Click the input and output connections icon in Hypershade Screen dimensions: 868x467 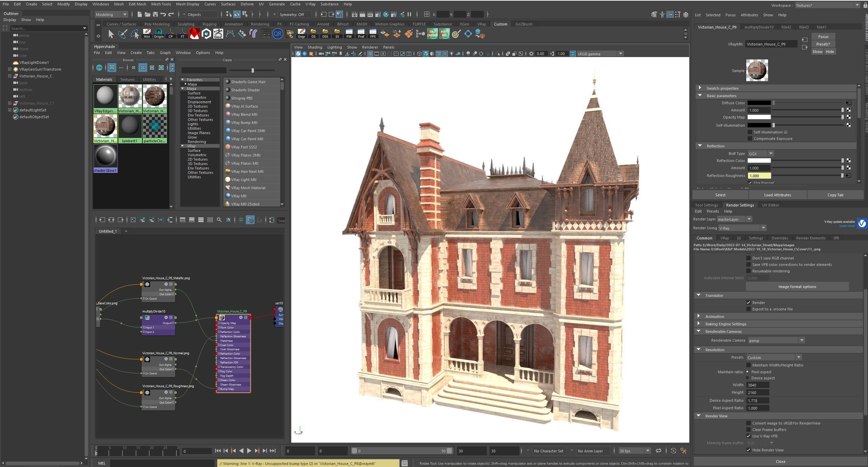coord(111,220)
